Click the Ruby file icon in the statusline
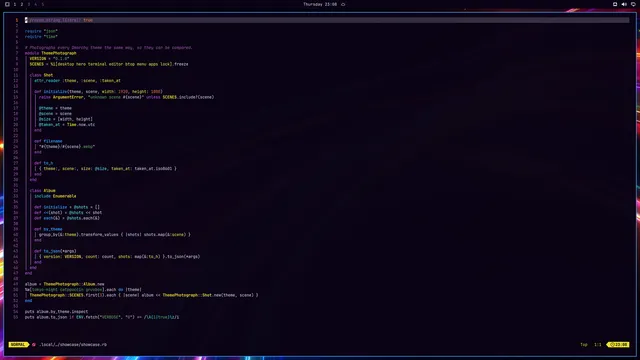 pyautogui.click(x=34, y=344)
